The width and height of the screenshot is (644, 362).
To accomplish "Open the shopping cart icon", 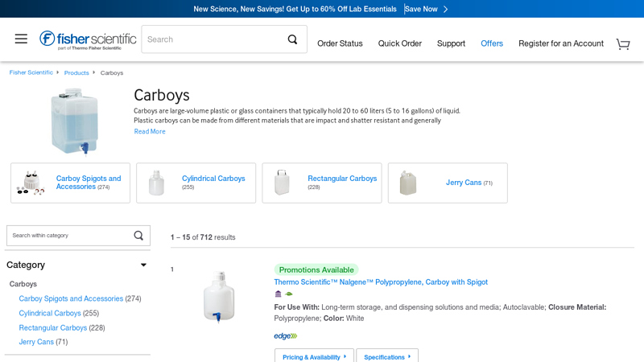I will tap(622, 44).
